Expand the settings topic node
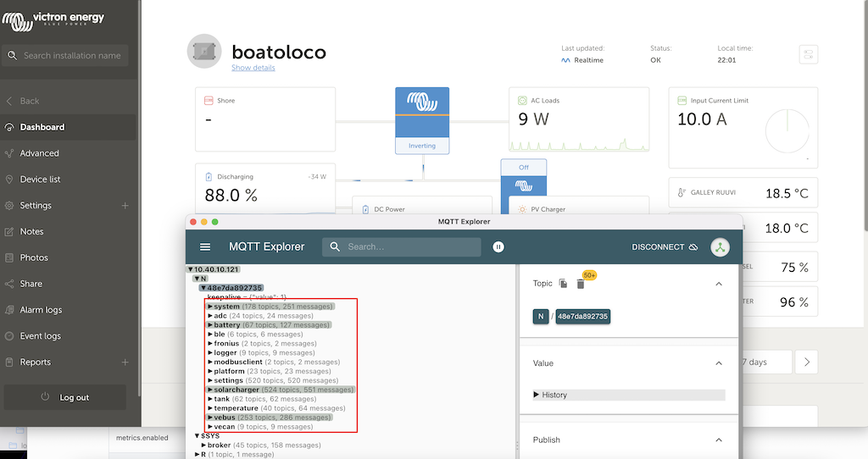The height and width of the screenshot is (459, 868). 210,380
